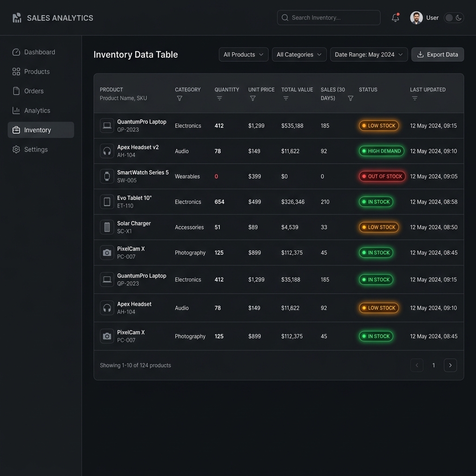This screenshot has width=476, height=476.
Task: Open the Date Range May 2024 dropdown
Action: [x=369, y=55]
